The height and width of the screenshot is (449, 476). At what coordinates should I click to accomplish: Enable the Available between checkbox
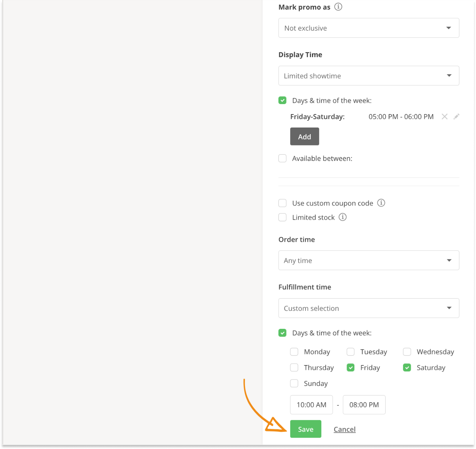282,159
